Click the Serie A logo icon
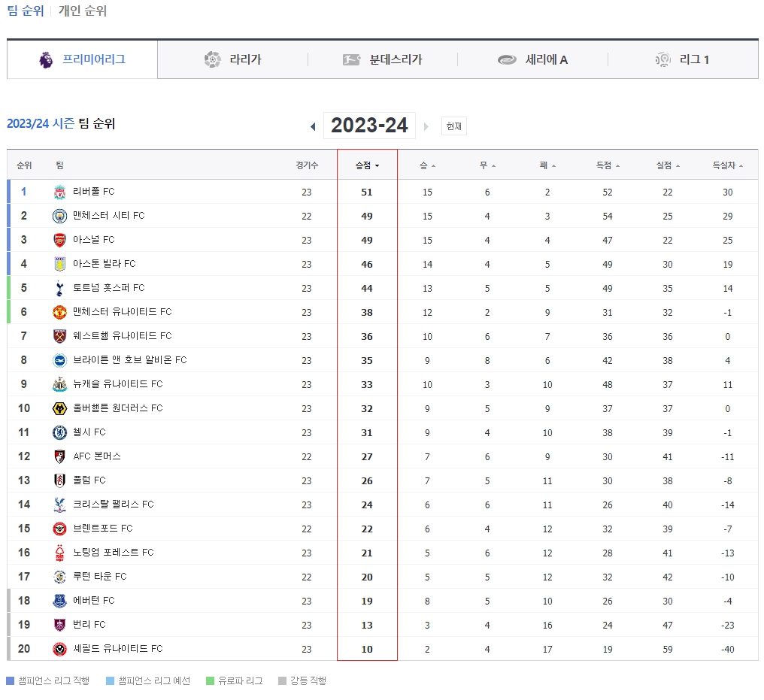The height and width of the screenshot is (700, 764). point(507,60)
